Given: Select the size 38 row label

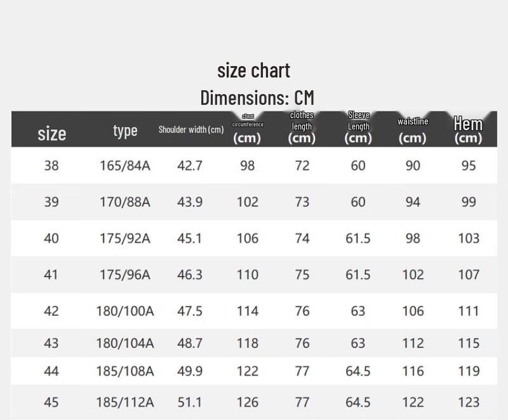Looking at the screenshot, I should tap(51, 166).
